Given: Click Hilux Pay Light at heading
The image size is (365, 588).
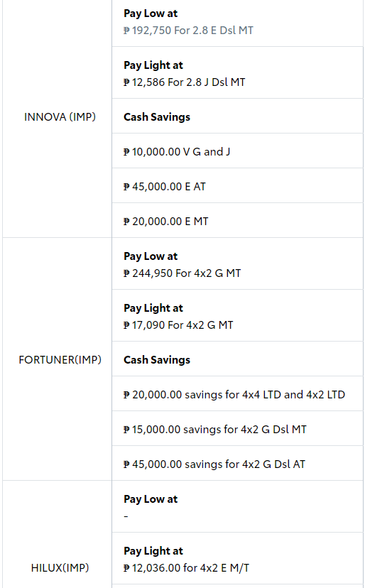Looking at the screenshot, I should (153, 551).
